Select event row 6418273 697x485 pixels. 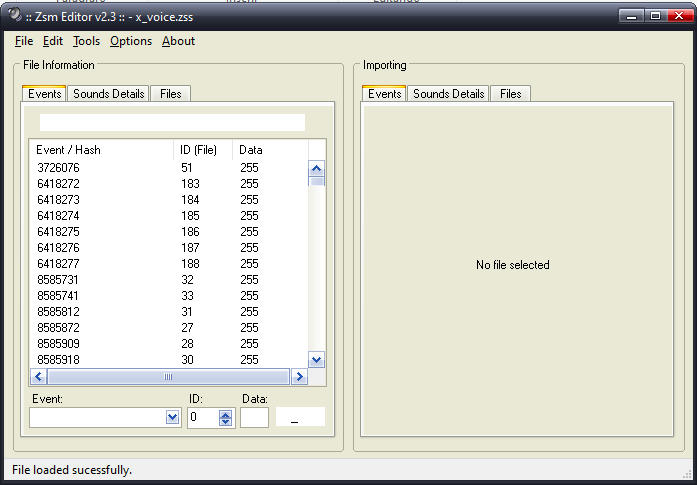tap(169, 200)
